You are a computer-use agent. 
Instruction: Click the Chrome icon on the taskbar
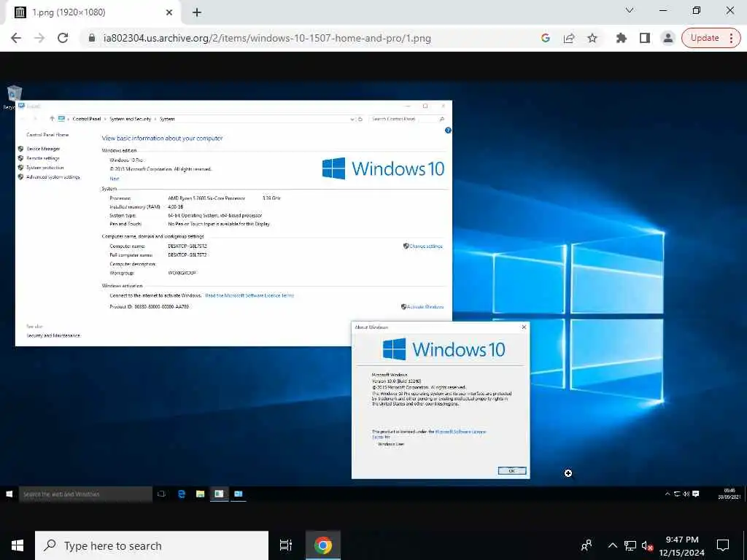323,545
